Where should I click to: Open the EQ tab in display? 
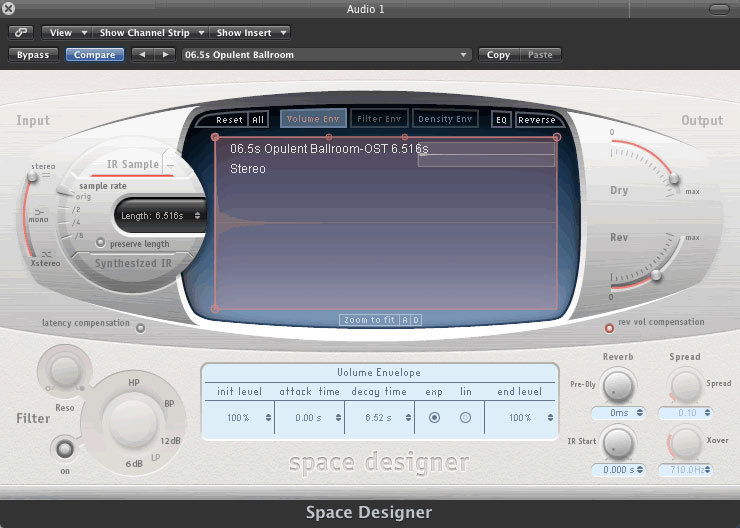point(501,120)
